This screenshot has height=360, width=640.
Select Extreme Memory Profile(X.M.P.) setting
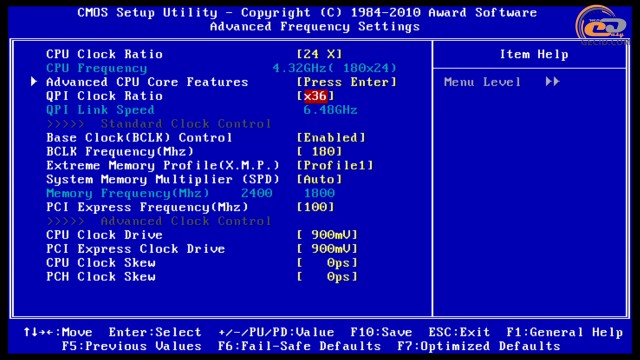point(163,165)
